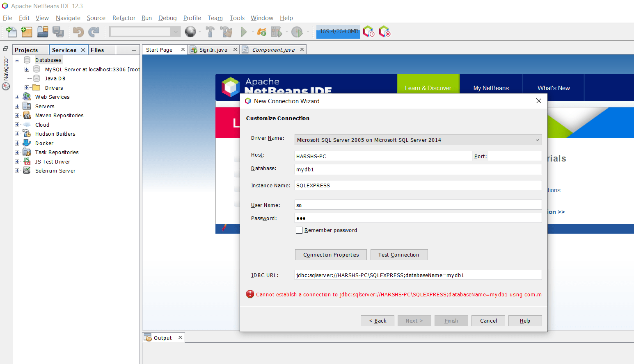Screen dimensions: 634x364
Task: Open the Tools menu
Action: click(x=237, y=18)
